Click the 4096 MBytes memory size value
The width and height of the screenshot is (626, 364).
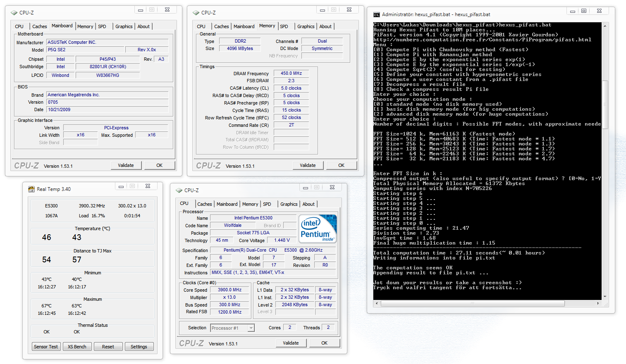pyautogui.click(x=240, y=48)
